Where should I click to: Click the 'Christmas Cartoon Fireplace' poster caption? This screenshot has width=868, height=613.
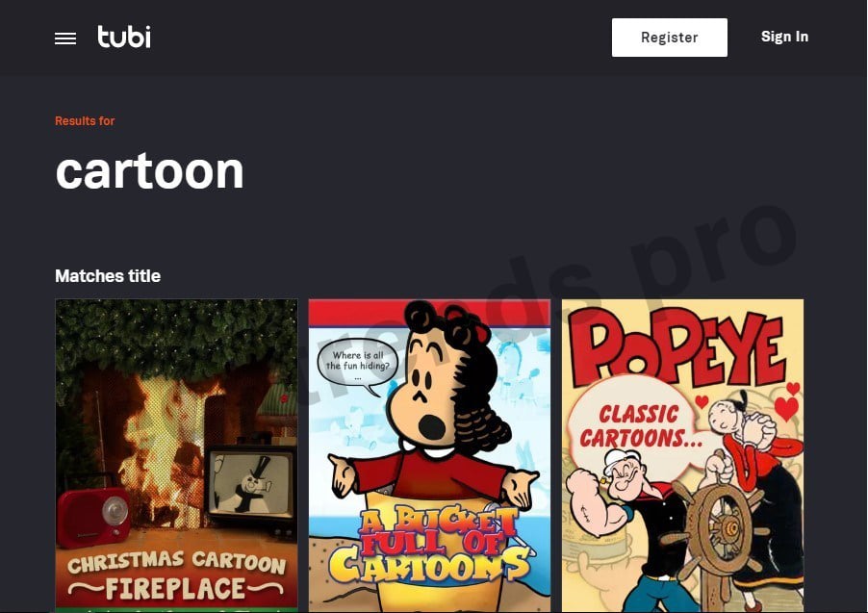click(177, 575)
